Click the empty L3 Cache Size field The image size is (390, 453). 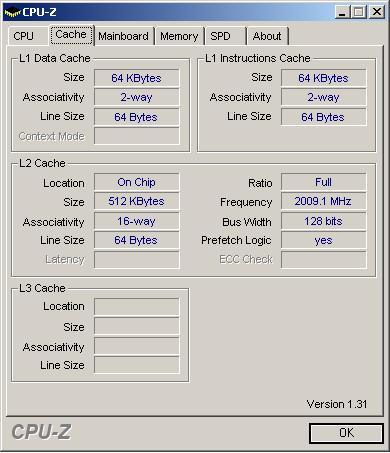point(137,326)
